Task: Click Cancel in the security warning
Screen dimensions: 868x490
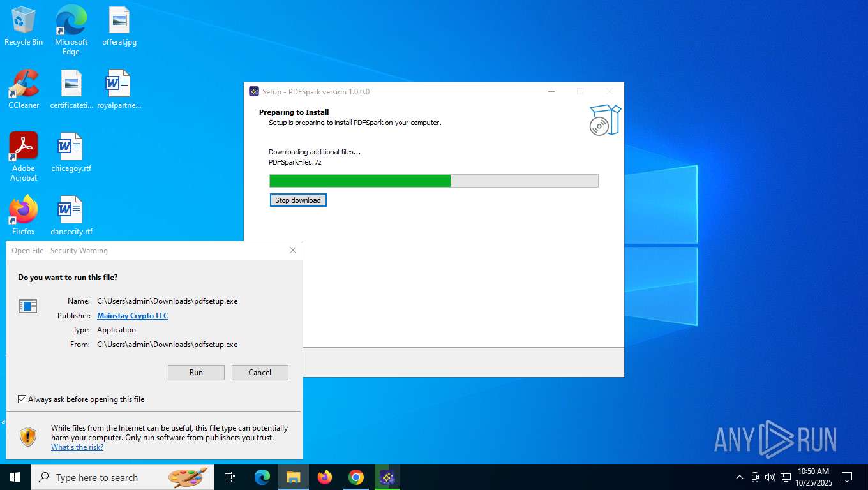Action: [x=260, y=373]
